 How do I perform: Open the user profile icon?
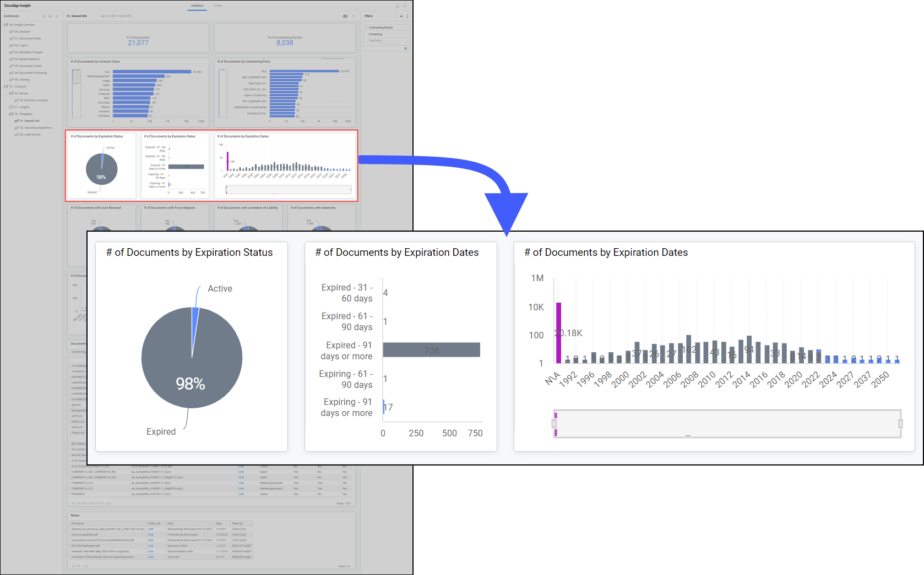405,6
